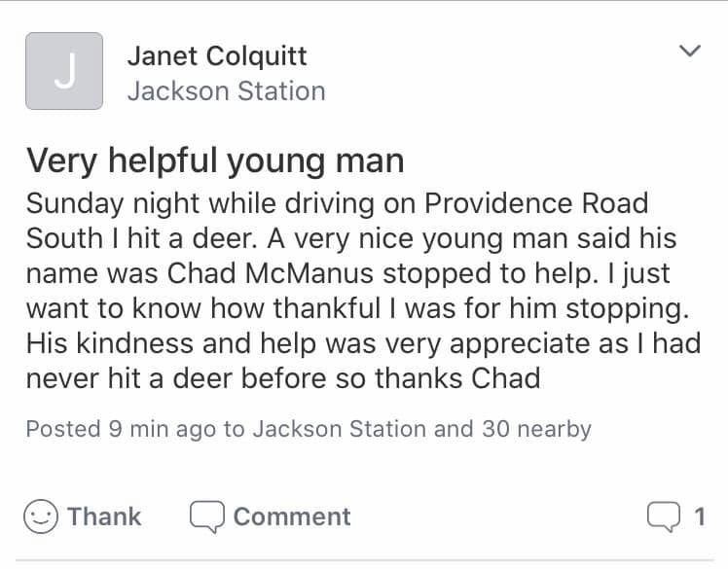Click the smiley face Thank icon
Image resolution: width=728 pixels, height=569 pixels.
tap(41, 516)
